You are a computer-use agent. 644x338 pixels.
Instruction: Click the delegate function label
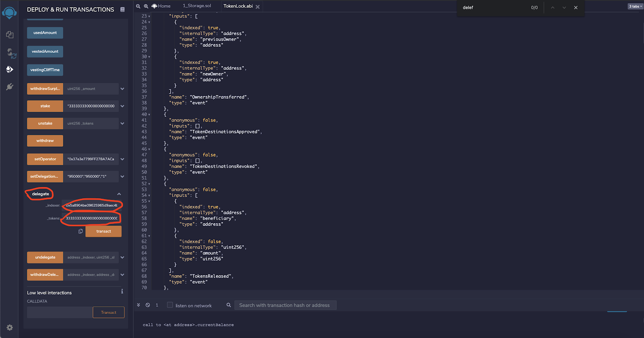click(41, 194)
